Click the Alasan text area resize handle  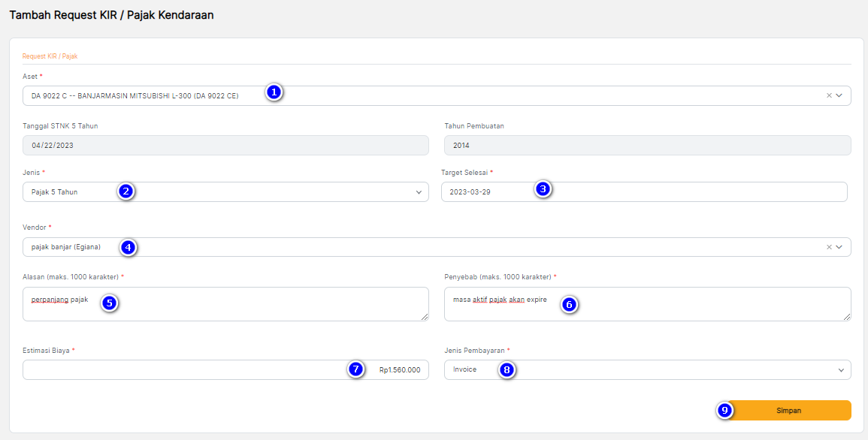point(425,318)
